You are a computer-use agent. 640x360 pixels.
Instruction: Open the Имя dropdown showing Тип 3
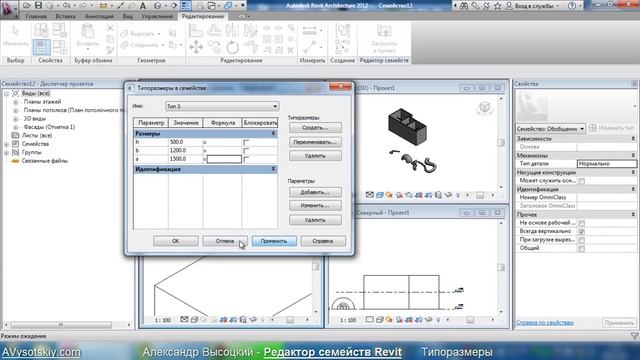point(222,106)
